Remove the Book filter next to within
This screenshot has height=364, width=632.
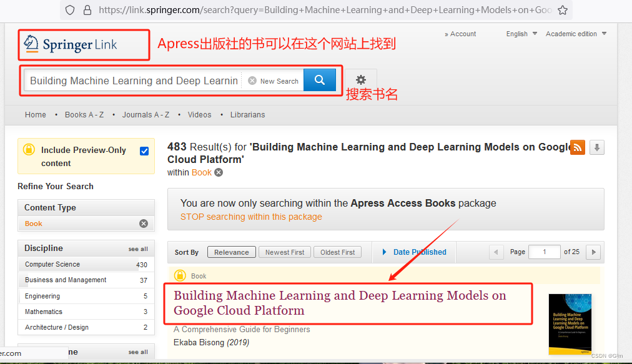(x=219, y=172)
